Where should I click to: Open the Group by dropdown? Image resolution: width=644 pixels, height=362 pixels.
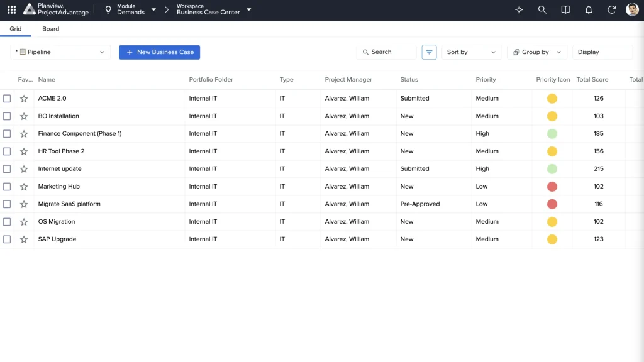click(537, 52)
